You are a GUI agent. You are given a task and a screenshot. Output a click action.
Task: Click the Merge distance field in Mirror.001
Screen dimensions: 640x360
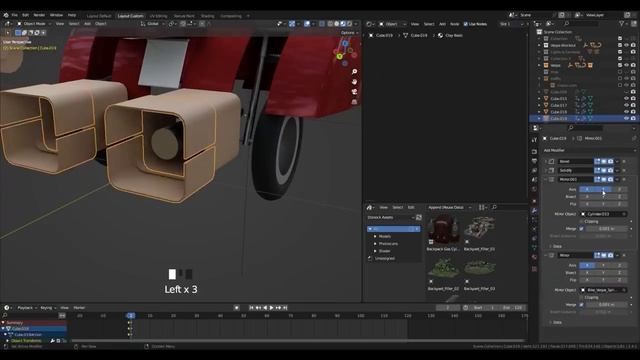(607, 229)
